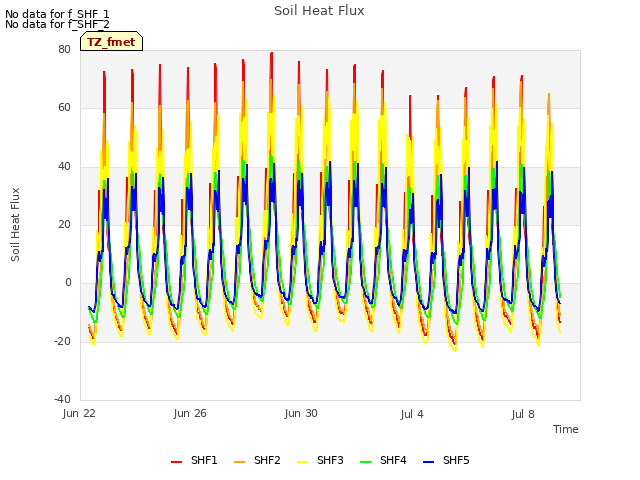Click the 40 y-axis tick label
Screen dimensions: 640x480
coord(64,166)
